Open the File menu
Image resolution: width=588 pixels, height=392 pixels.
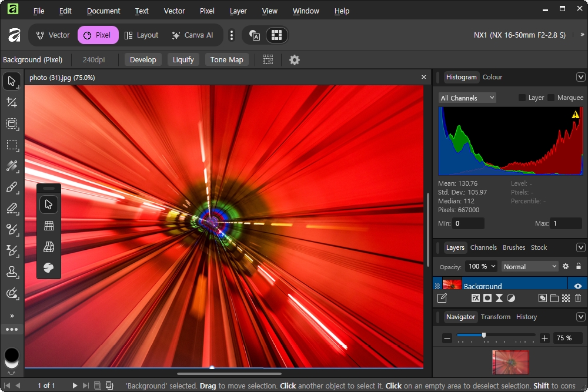point(39,11)
